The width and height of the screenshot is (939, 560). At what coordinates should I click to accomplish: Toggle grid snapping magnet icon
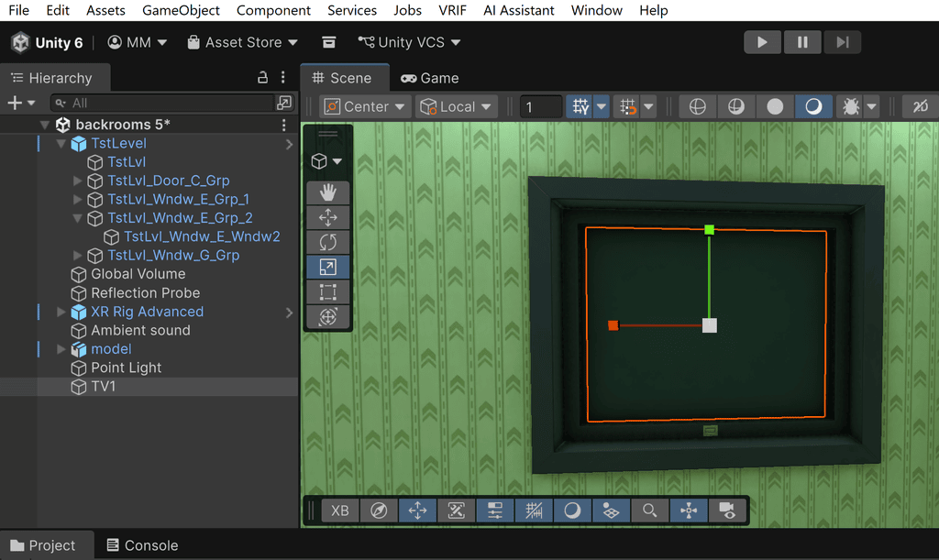click(x=627, y=107)
